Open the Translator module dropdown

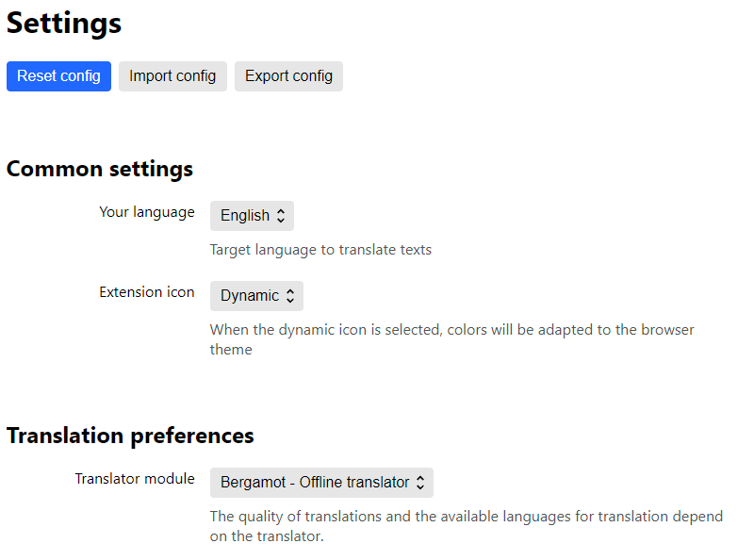point(320,483)
